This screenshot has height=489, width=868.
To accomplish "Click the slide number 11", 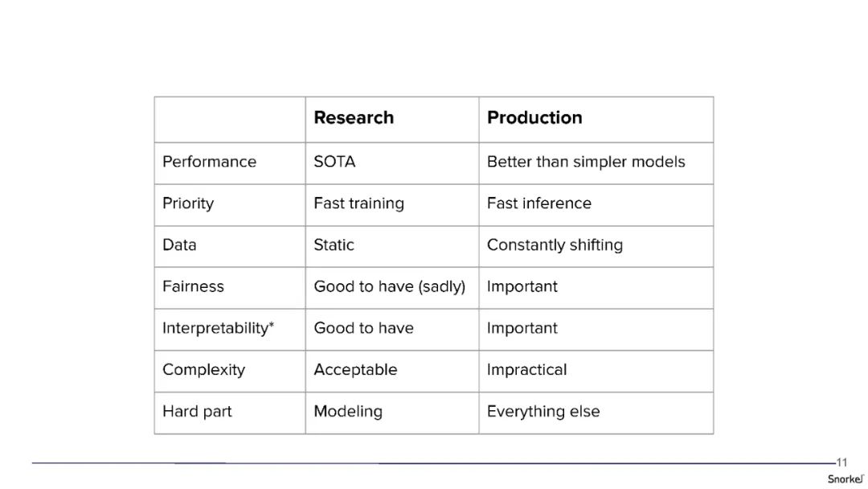I will [841, 462].
